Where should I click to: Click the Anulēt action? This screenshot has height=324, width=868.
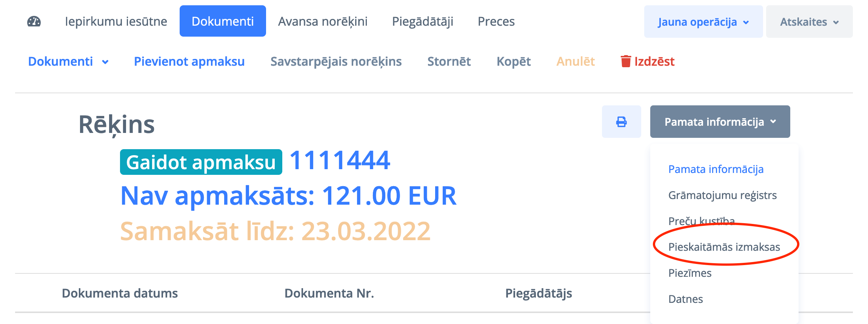click(576, 62)
